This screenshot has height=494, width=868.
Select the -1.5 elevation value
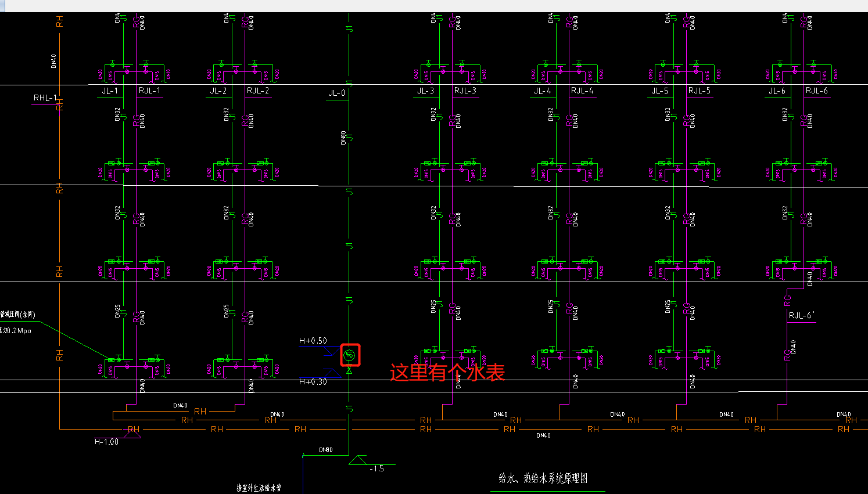[376, 468]
